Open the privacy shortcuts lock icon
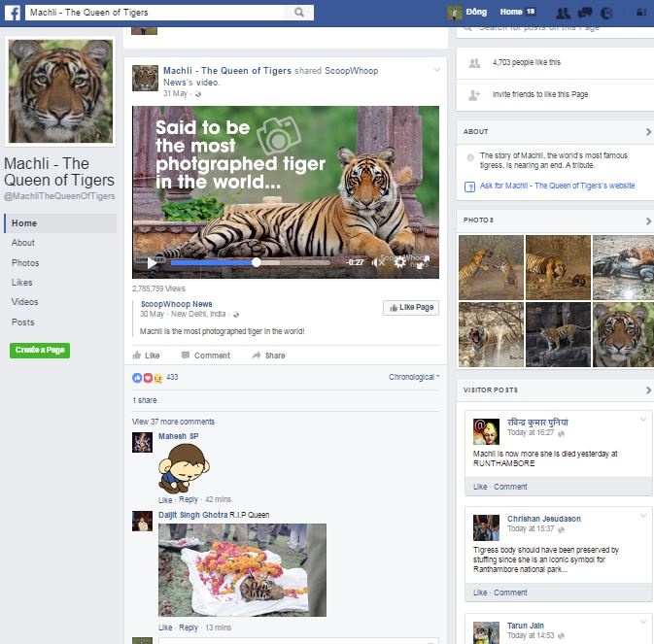The height and width of the screenshot is (644, 654). 637,13
